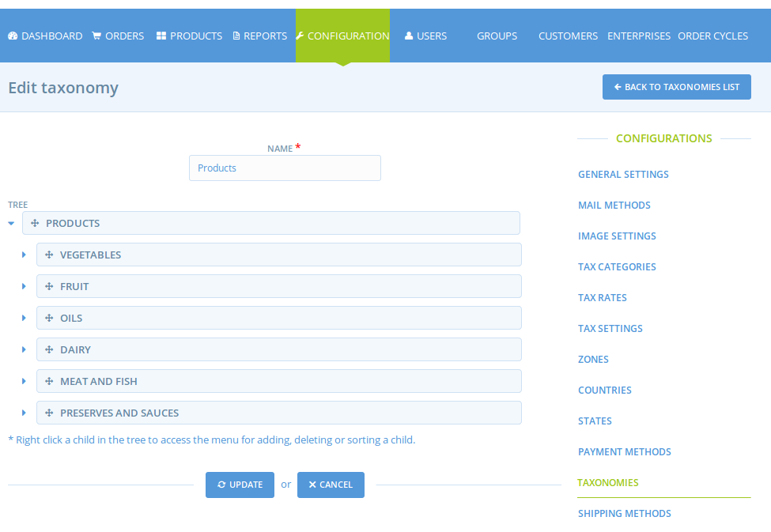Open States configuration link
Screen dimensions: 771x532
[595, 421]
